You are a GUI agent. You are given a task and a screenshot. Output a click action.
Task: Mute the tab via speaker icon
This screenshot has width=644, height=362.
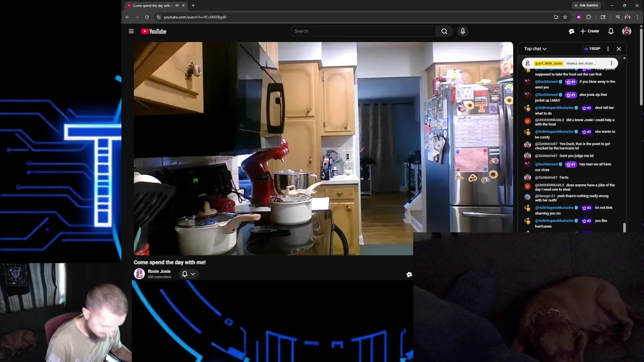click(x=177, y=6)
